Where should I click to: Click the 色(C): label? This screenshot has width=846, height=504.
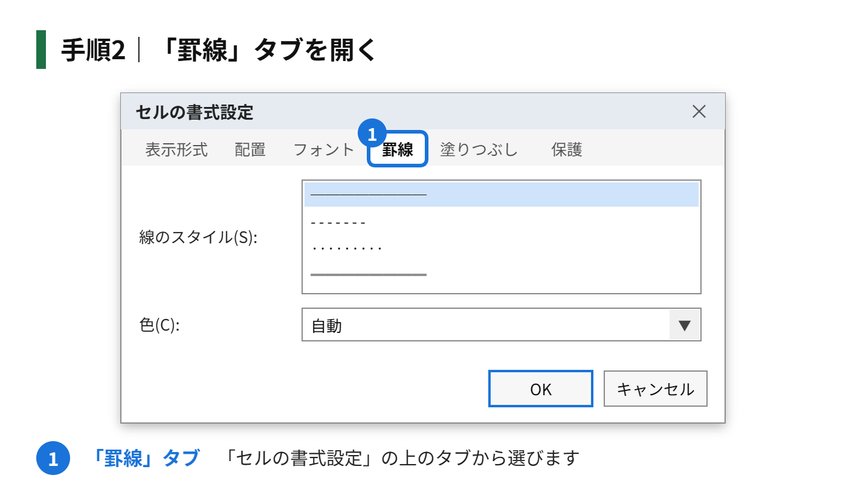[160, 325]
